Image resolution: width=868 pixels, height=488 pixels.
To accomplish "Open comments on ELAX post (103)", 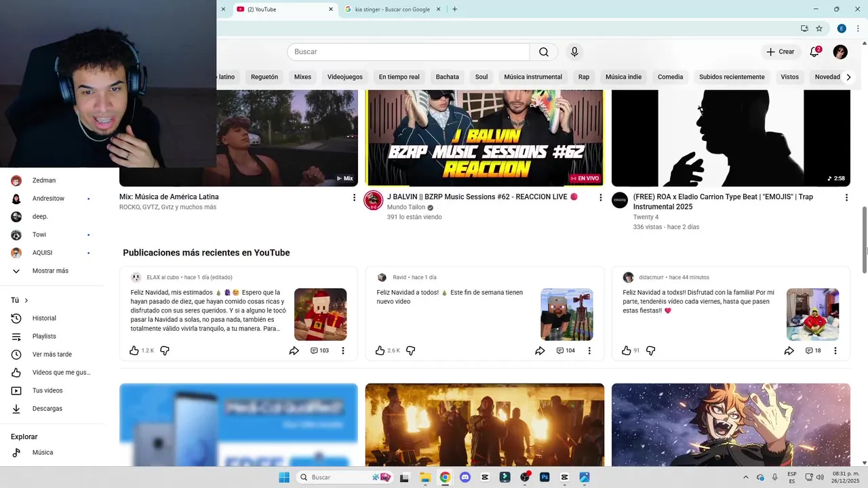I will 319,350.
